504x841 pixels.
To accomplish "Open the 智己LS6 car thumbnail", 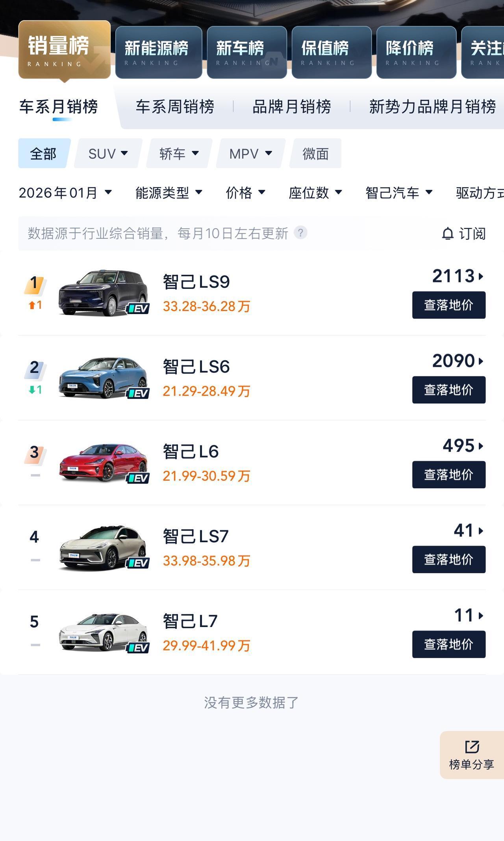I will pos(103,378).
